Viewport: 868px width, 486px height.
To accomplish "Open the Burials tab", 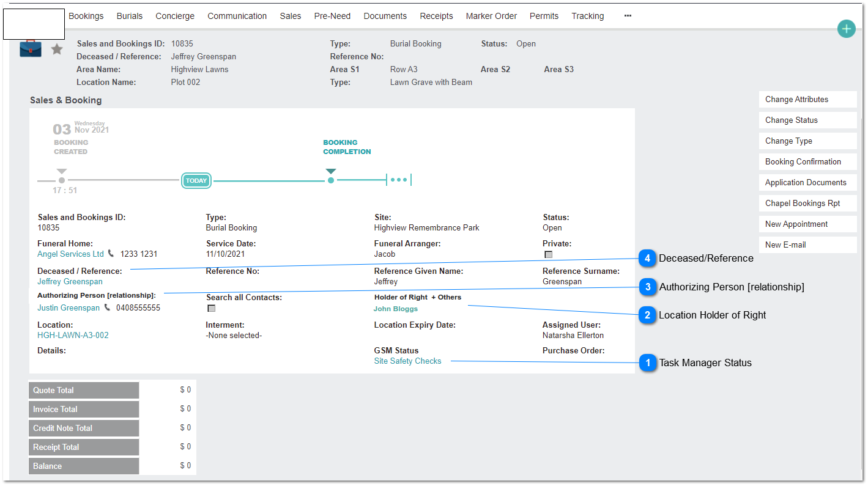I will [130, 16].
